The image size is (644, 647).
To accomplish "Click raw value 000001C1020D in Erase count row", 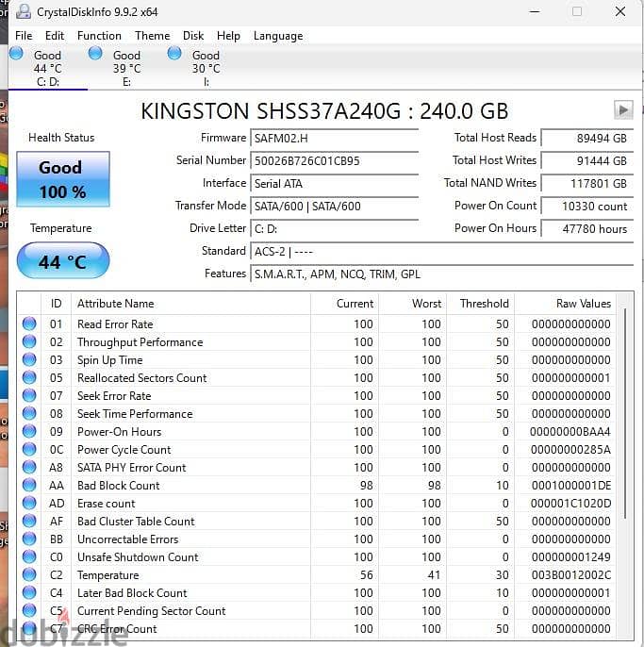I will pos(571,503).
